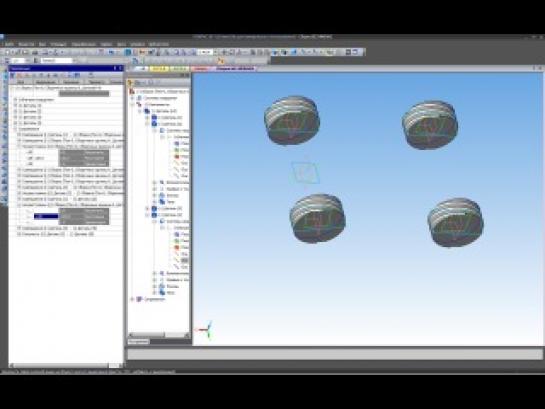Expand the second part node in the model tree
Image resolution: width=545 pixels, height=409 pixels.
(x=147, y=124)
